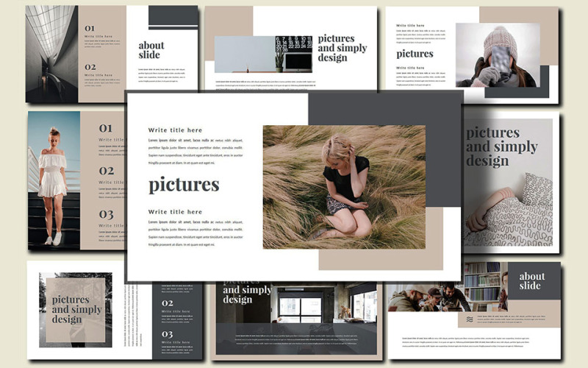Screen dimensions: 588x368
Task: Click the 'pictures' heading on the top-right slide
Action: (x=415, y=54)
